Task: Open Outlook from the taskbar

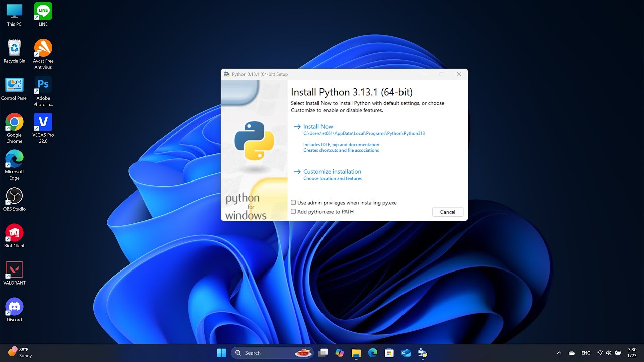Action: tap(406, 353)
